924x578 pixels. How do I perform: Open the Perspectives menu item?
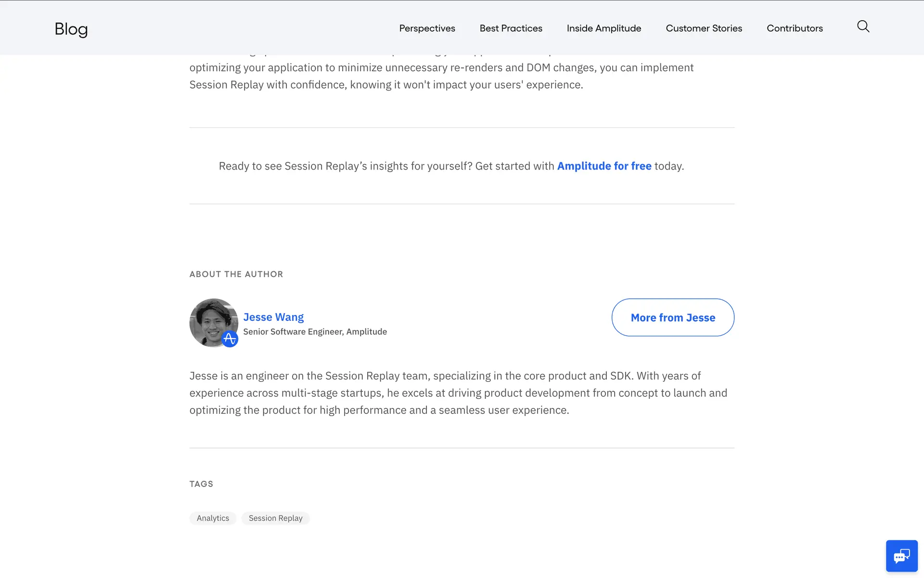tap(427, 28)
